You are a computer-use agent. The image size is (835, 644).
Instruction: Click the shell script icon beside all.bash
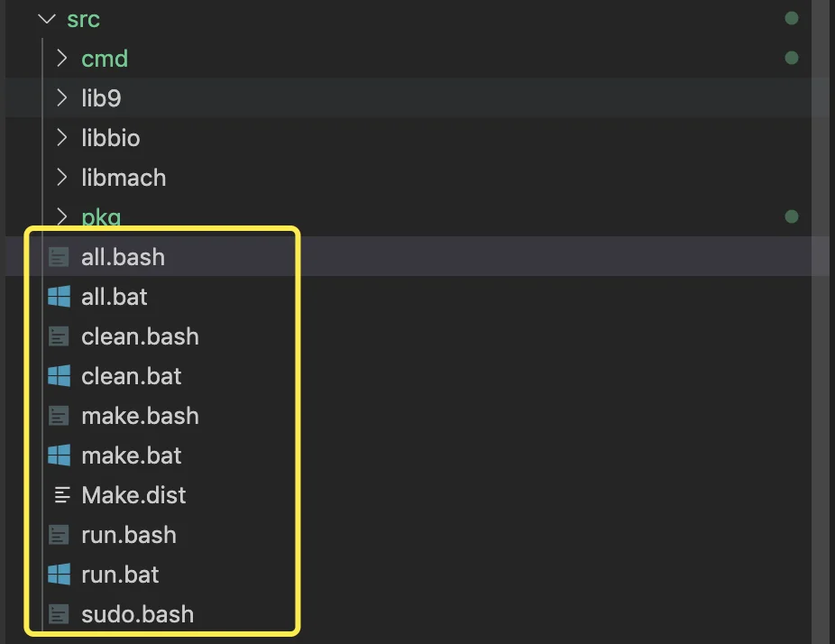tap(59, 257)
